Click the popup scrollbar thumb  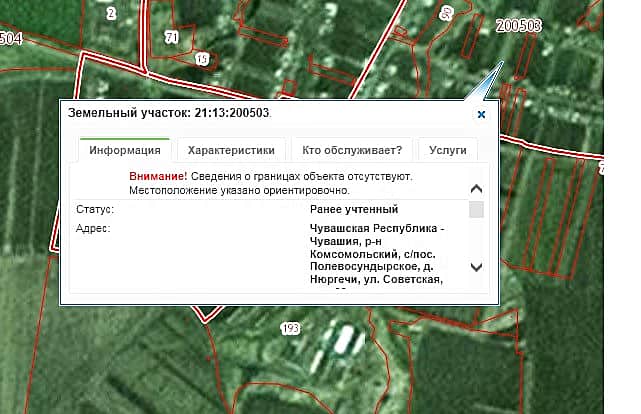point(476,210)
